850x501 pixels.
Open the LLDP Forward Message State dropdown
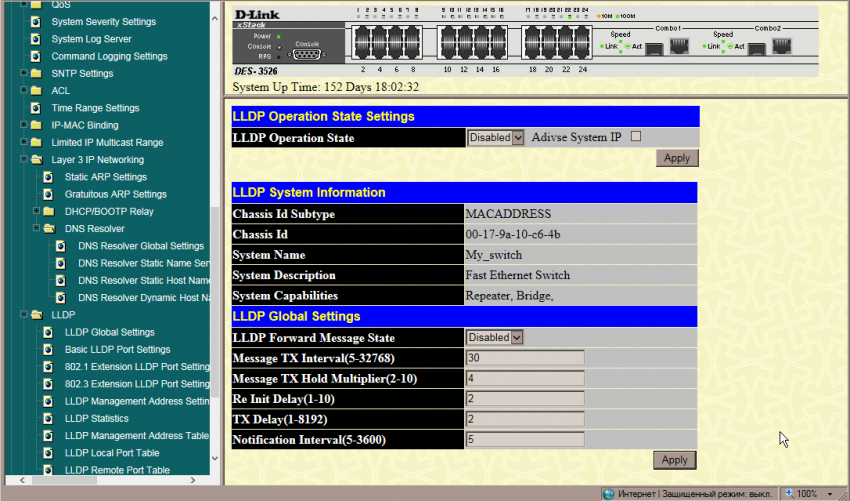(517, 338)
